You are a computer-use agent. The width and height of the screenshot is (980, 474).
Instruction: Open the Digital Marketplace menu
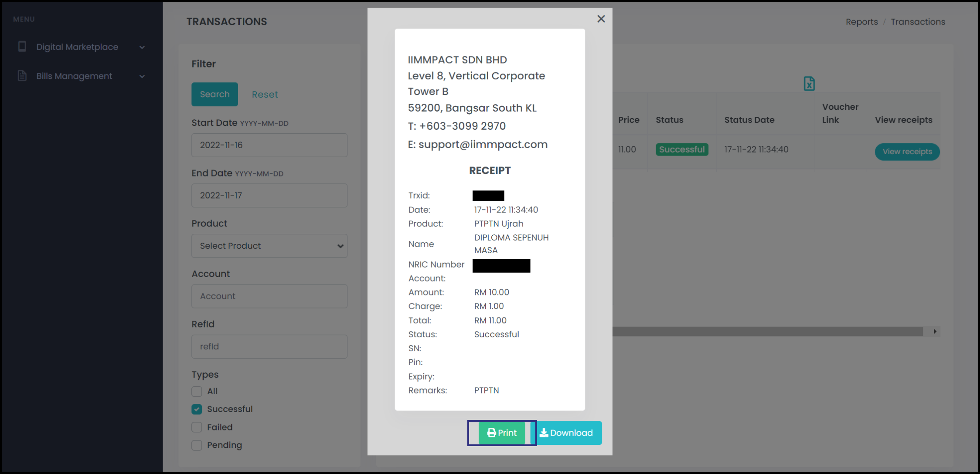(82, 47)
